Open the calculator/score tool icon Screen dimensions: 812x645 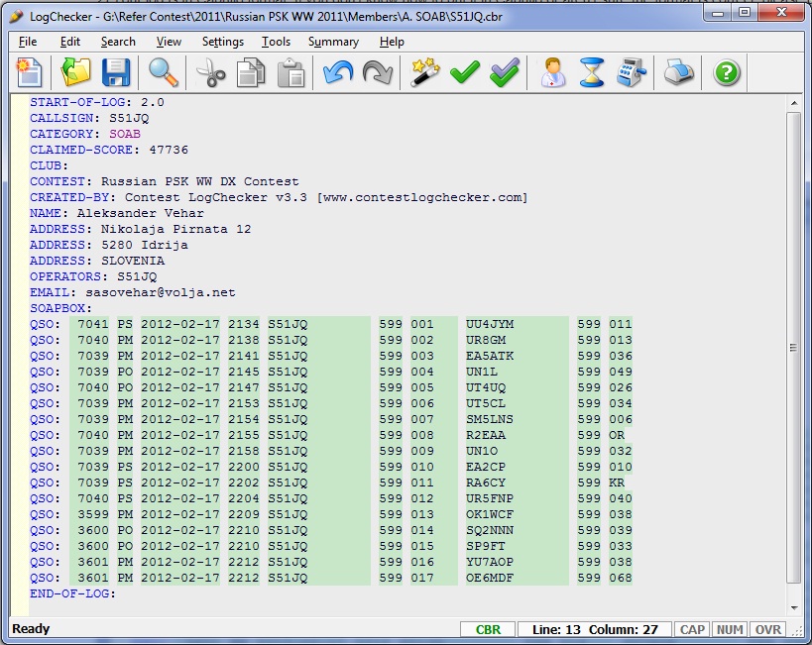pyautogui.click(x=632, y=71)
